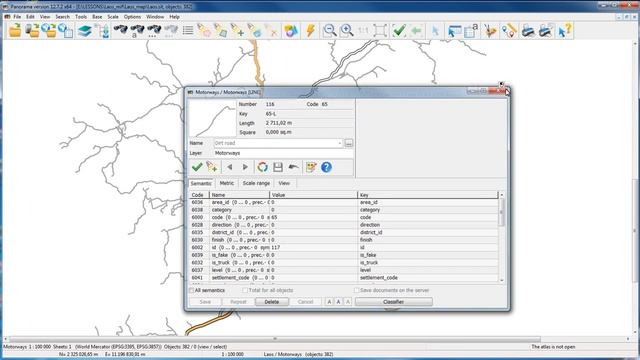The height and width of the screenshot is (360, 640).
Task: Click the pencil-plus icon in object dialog
Action: (x=212, y=167)
